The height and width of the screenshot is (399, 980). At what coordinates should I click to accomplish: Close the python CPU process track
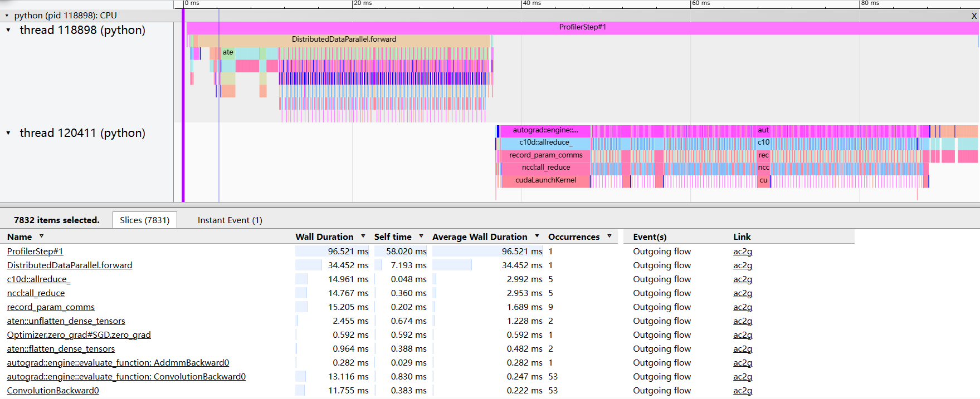[974, 16]
